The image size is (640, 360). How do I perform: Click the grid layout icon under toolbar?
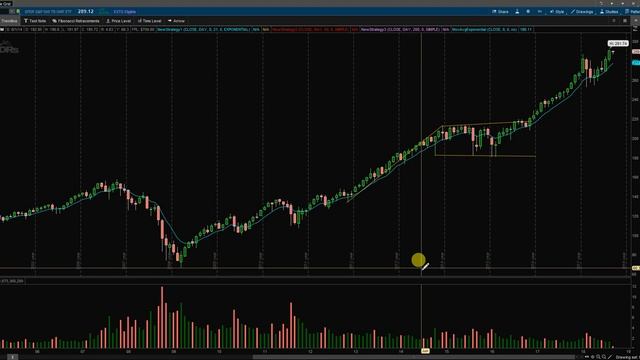625,21
